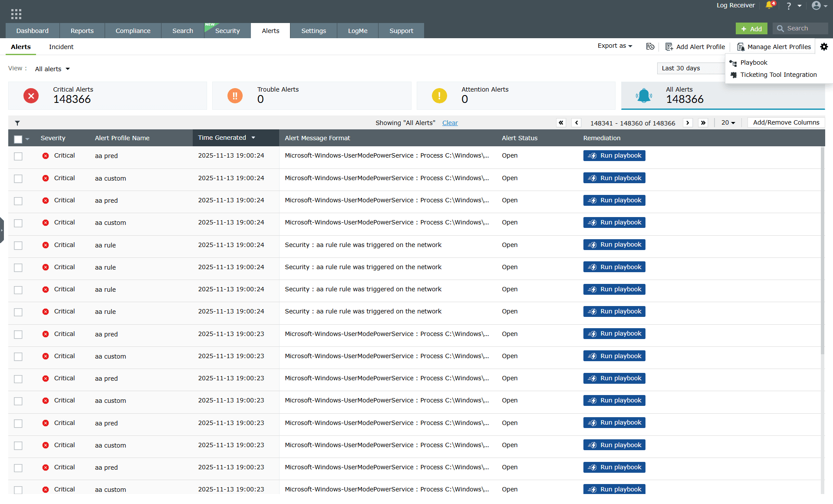
Task: Click the Manage Alert Profiles icon
Action: pos(741,46)
